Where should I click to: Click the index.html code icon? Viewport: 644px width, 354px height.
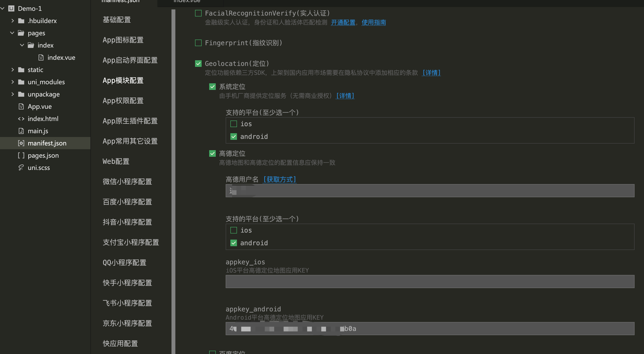point(21,119)
